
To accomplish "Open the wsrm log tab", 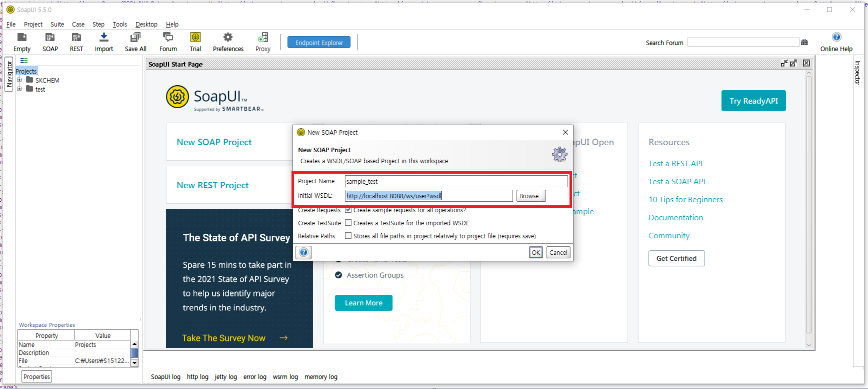I will pos(285,376).
